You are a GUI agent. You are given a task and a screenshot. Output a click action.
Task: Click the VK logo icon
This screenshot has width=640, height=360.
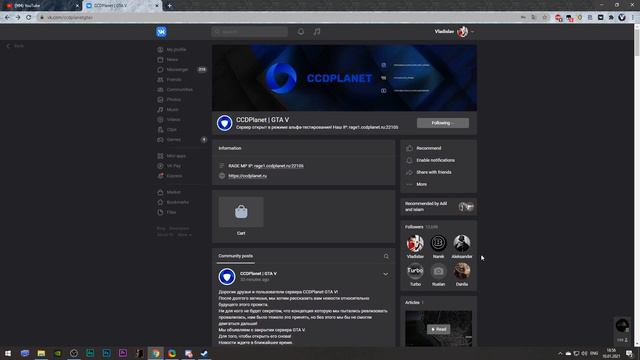coord(161,31)
